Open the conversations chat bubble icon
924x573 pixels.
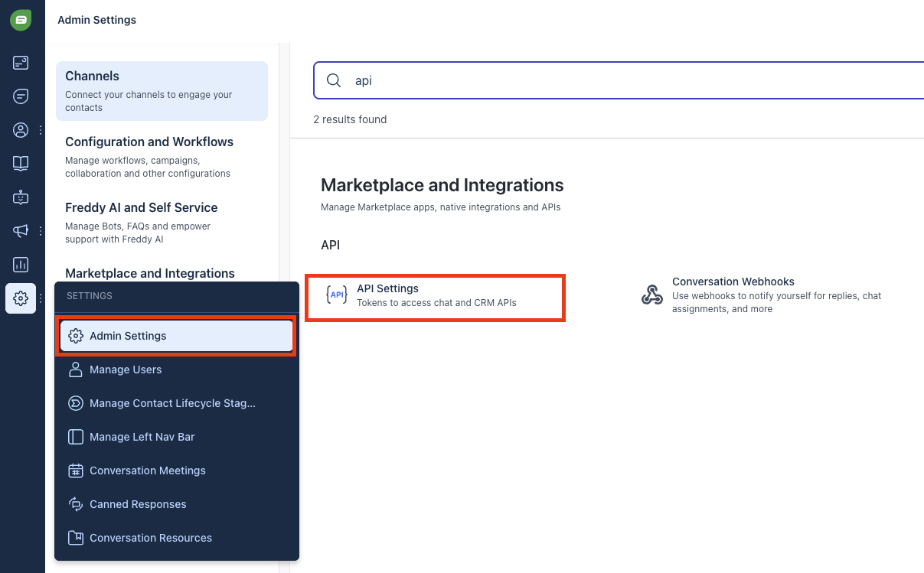pyautogui.click(x=21, y=96)
